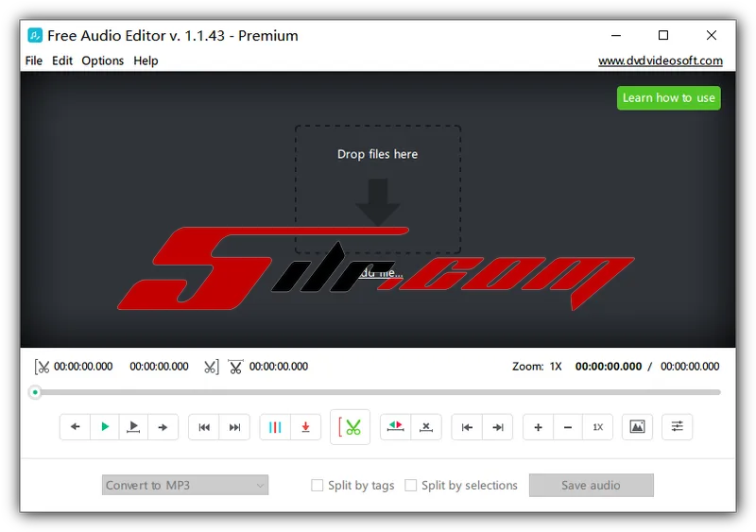Viewport: 756px width, 532px height.
Task: Click the selection length scissors icon
Action: tap(235, 367)
